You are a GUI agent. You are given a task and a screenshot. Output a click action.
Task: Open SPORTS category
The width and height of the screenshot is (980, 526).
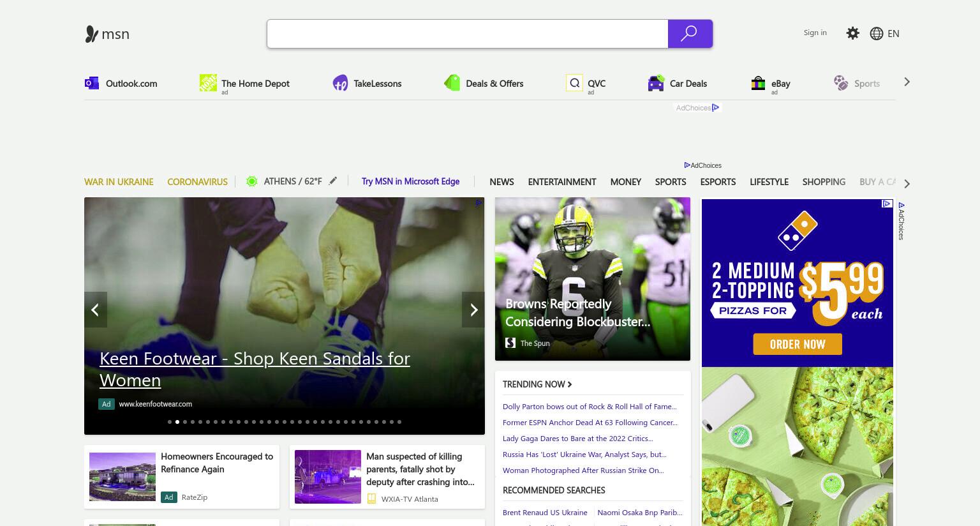pyautogui.click(x=671, y=182)
